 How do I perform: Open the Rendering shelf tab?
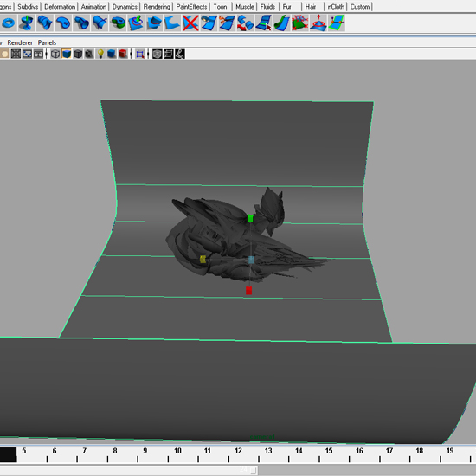[157, 7]
